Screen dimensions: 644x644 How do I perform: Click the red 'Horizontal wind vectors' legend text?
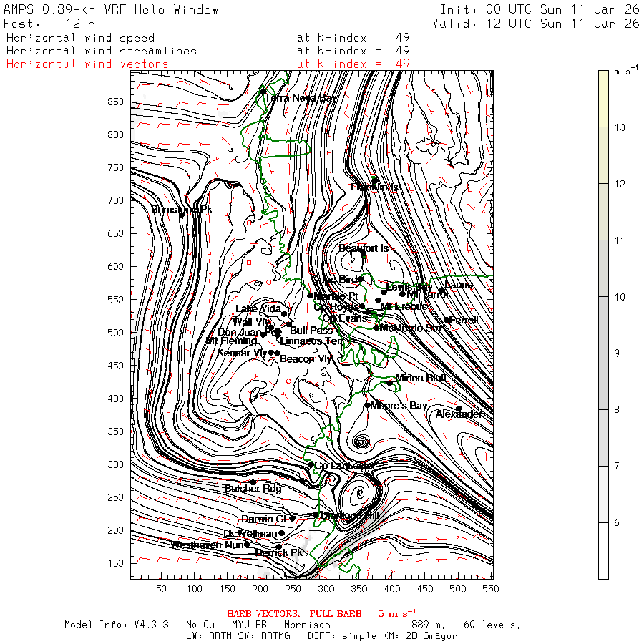(87, 64)
